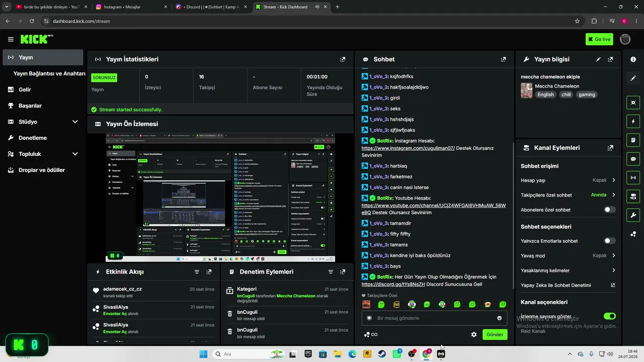Switch to the YouTube browser tab
The image size is (644, 362).
point(51,7)
